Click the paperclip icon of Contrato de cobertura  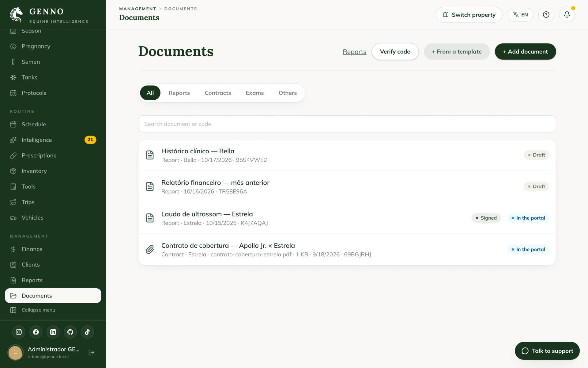pos(150,249)
